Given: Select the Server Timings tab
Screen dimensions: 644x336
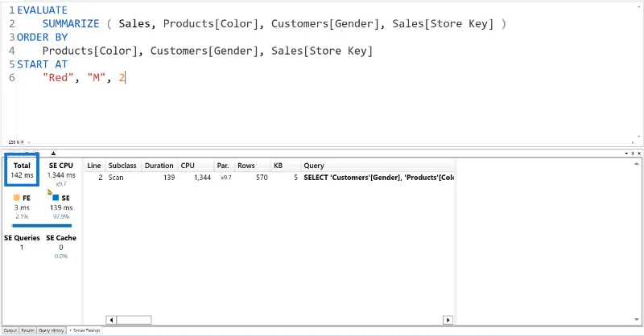Looking at the screenshot, I should pyautogui.click(x=85, y=330).
